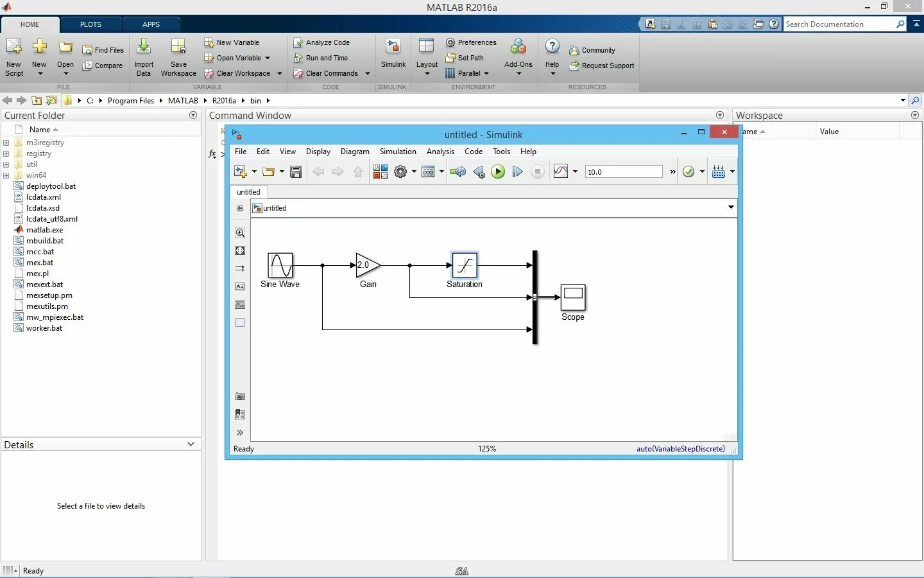Select the Saturation block
The width and height of the screenshot is (924, 578).
465,265
